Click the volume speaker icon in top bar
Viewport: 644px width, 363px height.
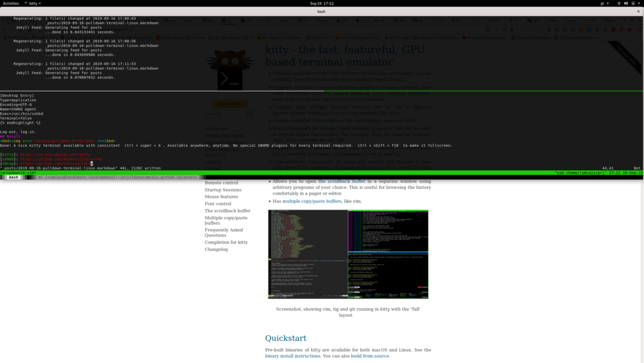[626, 3]
